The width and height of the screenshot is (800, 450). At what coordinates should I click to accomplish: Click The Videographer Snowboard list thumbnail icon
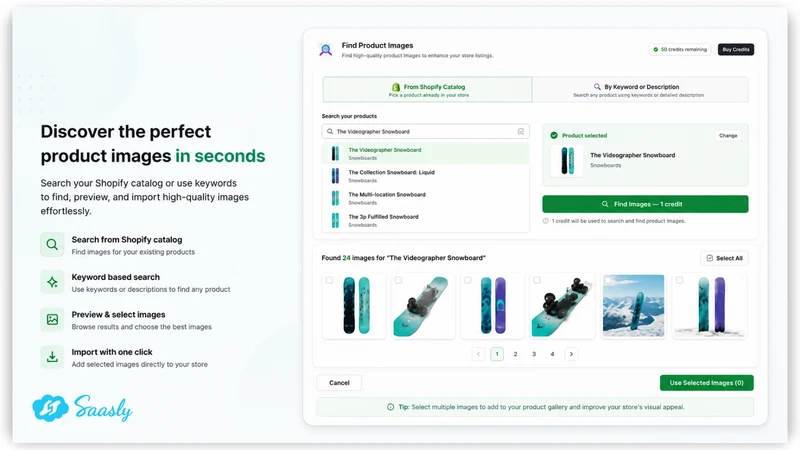tap(335, 154)
